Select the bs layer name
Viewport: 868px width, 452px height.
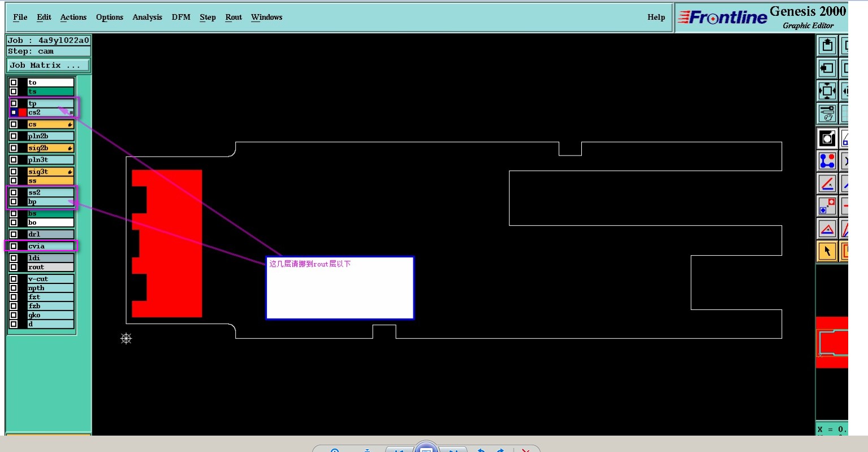coord(51,214)
